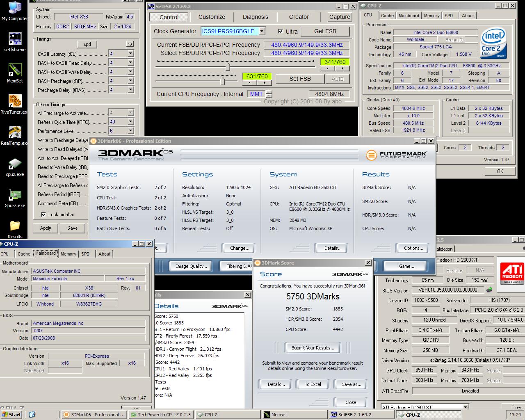Switch to Customize tab in SetFSB
Image resolution: width=525 pixels, height=420 pixels.
click(x=212, y=17)
